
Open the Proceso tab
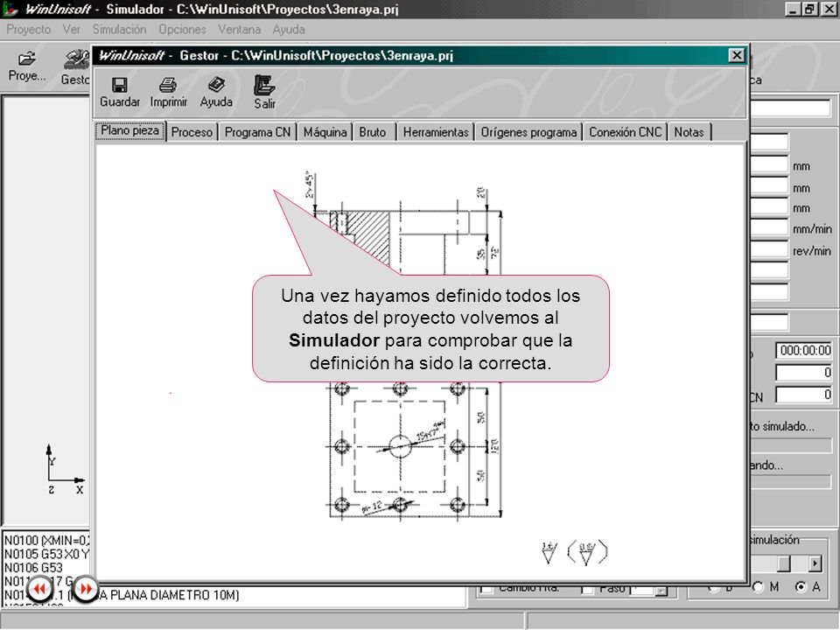tap(192, 132)
